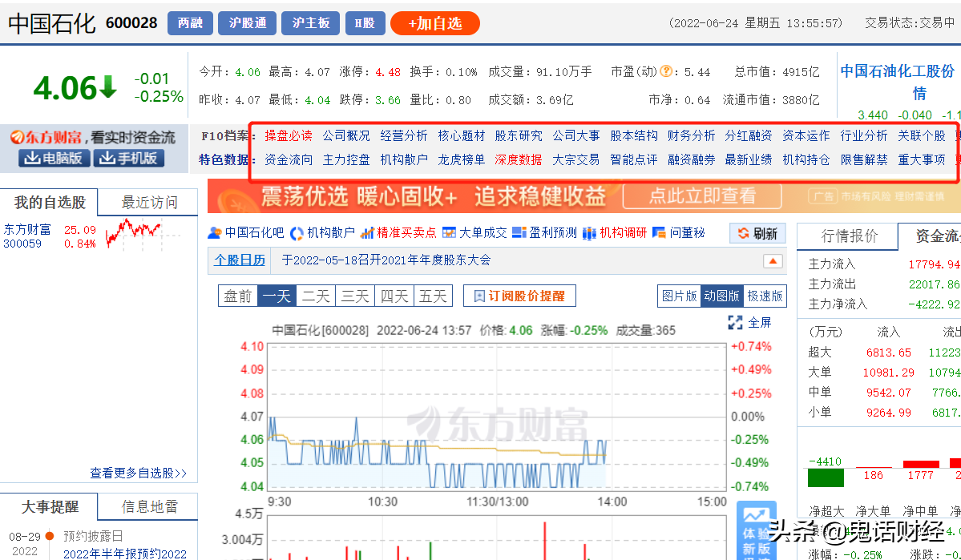Switch to 行情报价 tab
This screenshot has width=961, height=560.
click(849, 236)
